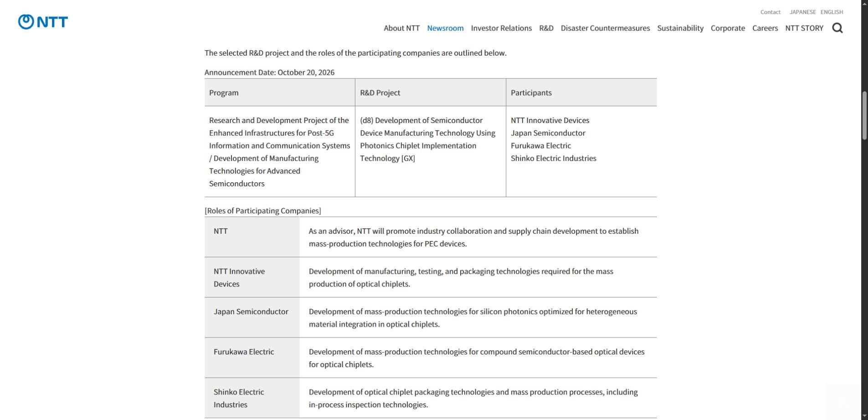
Task: Click NTT Innovative Devices row label in roles table
Action: [252, 277]
